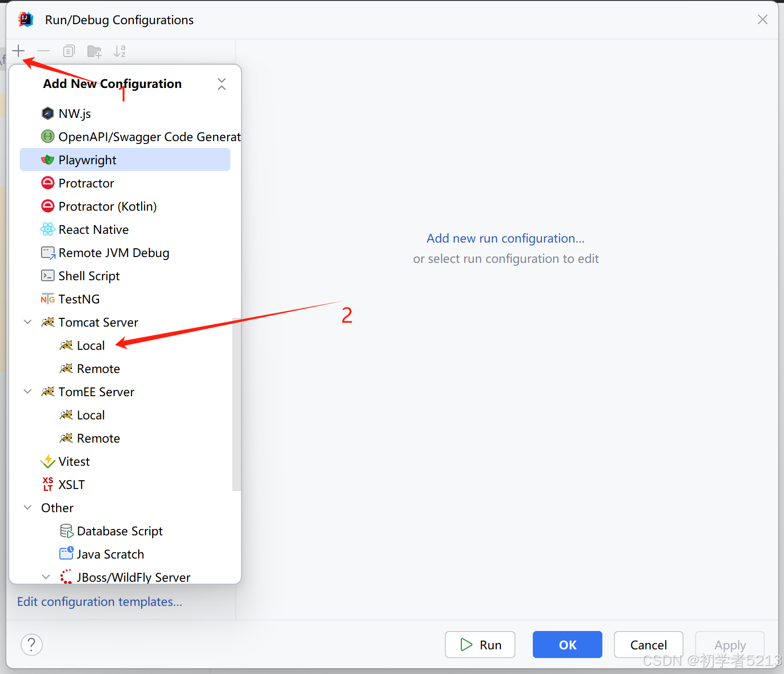Screen dimensions: 784x674
Task: Choose the Playwright configuration type
Action: pos(125,160)
